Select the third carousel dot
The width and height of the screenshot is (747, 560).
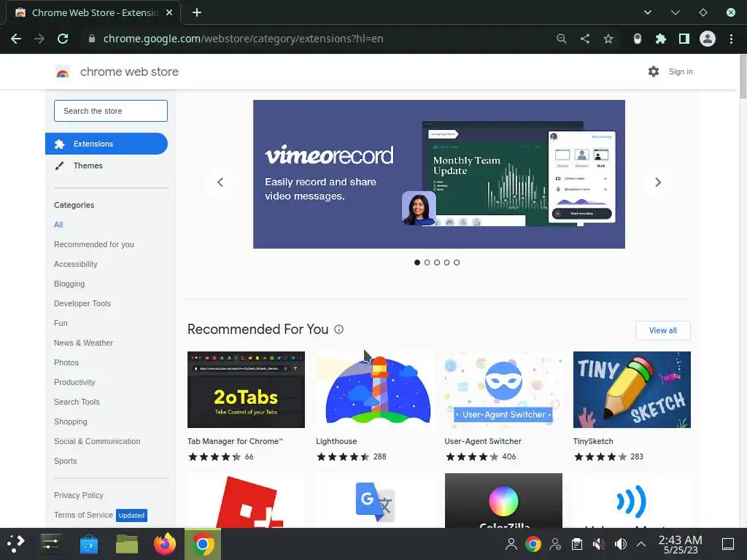(437, 262)
